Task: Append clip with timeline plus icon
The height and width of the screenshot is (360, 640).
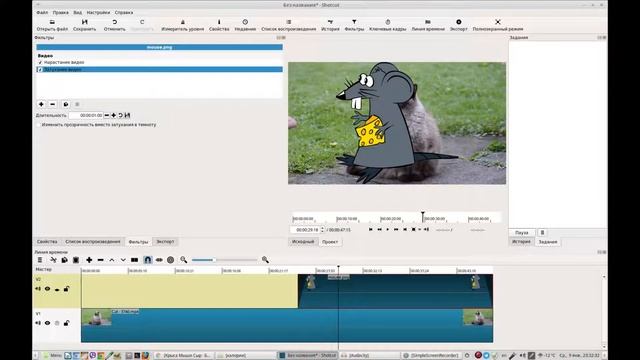Action: pos(89,260)
